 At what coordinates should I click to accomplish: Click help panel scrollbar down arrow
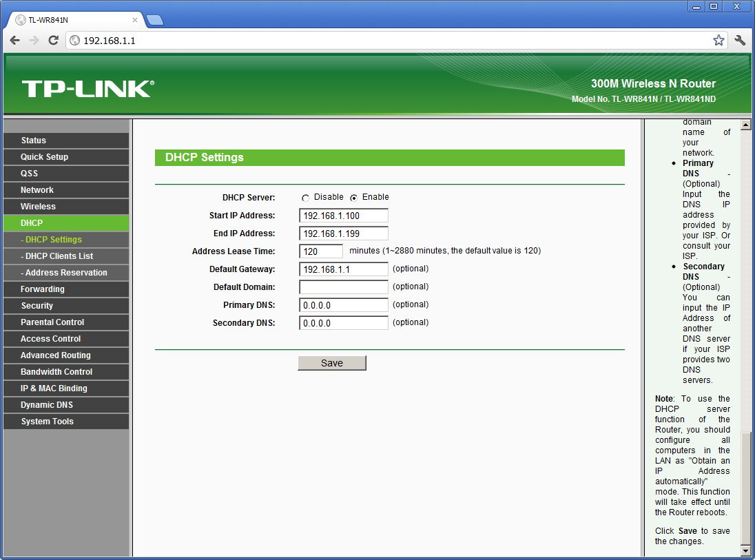(746, 550)
